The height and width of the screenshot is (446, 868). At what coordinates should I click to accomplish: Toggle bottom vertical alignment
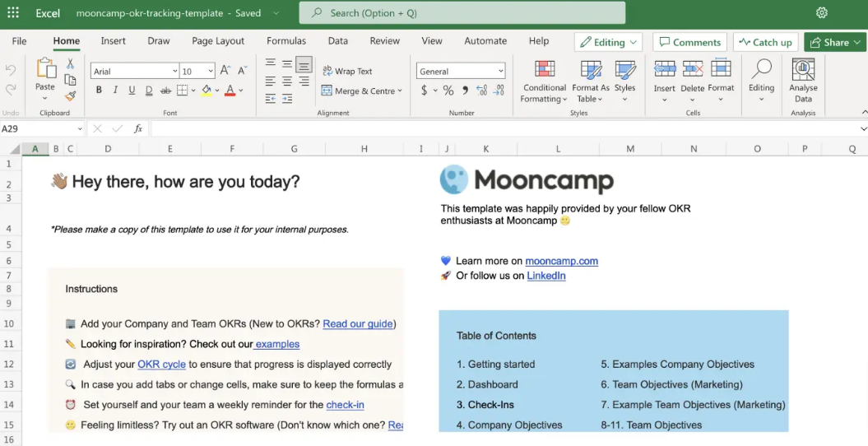point(304,65)
